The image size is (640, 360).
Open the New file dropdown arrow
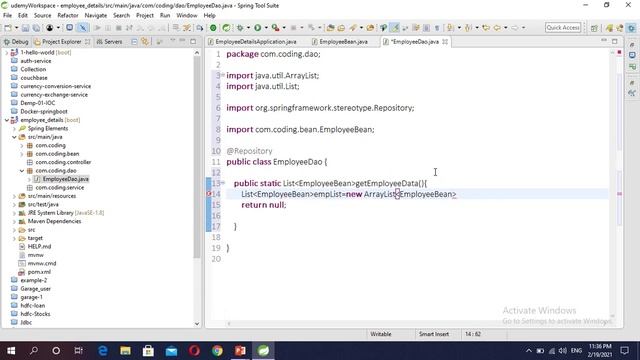(x=16, y=28)
